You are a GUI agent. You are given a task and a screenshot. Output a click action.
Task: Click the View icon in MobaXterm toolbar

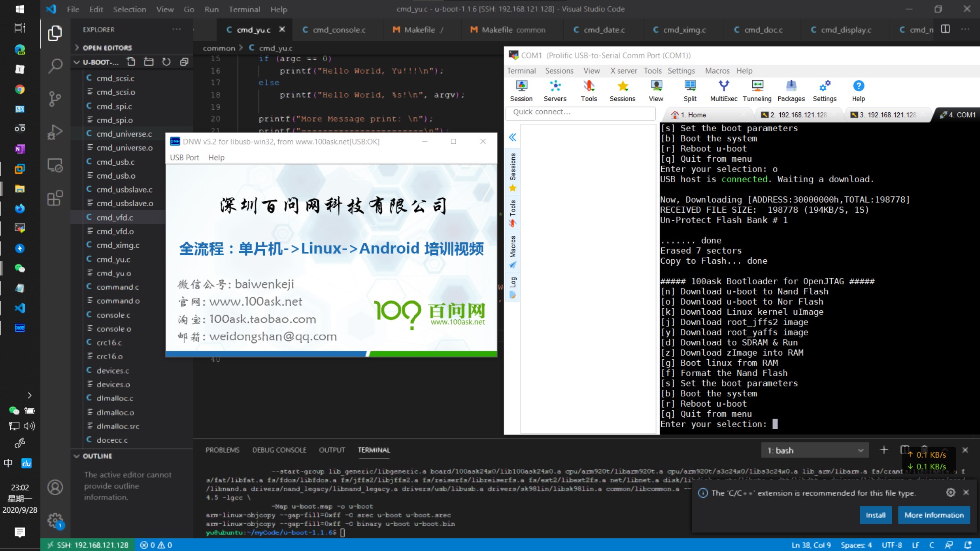coord(656,91)
